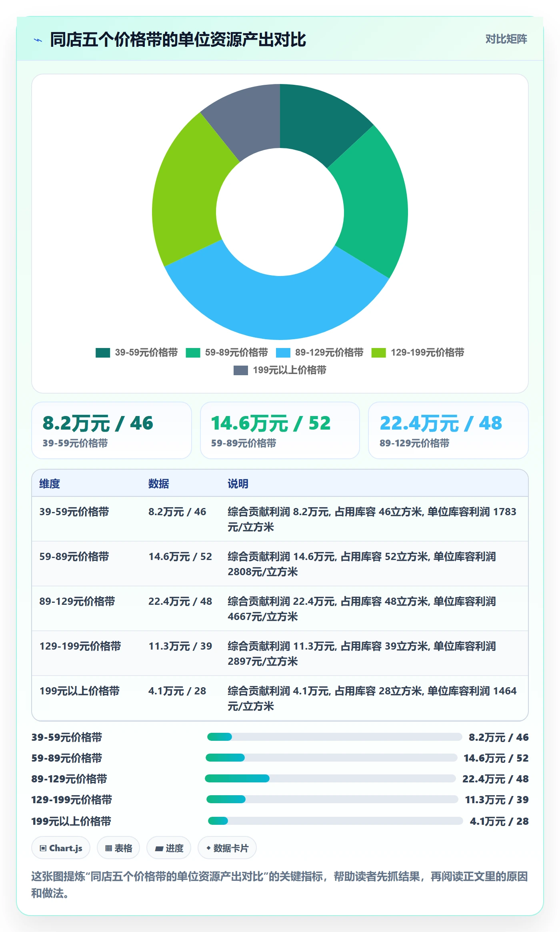Select the 59-89元价格带 table row name
Image resolution: width=560 pixels, height=932 pixels.
tap(74, 556)
